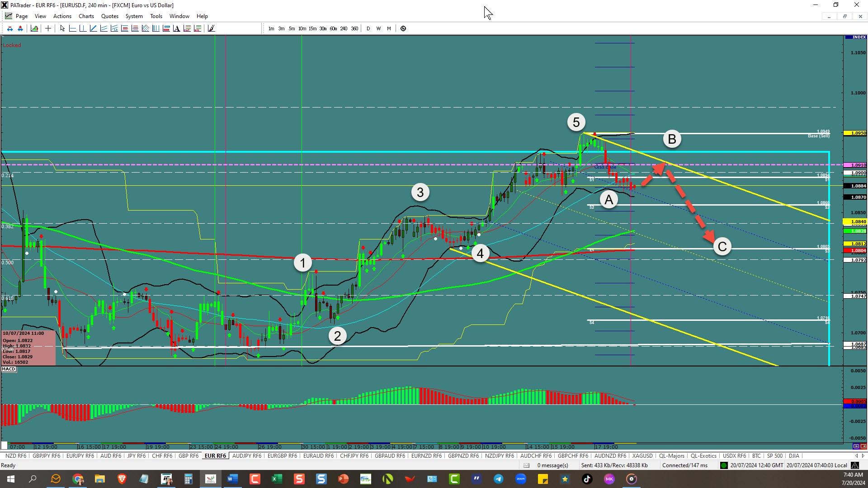Open the chart indicators icon
The height and width of the screenshot is (488, 868).
(x=34, y=28)
